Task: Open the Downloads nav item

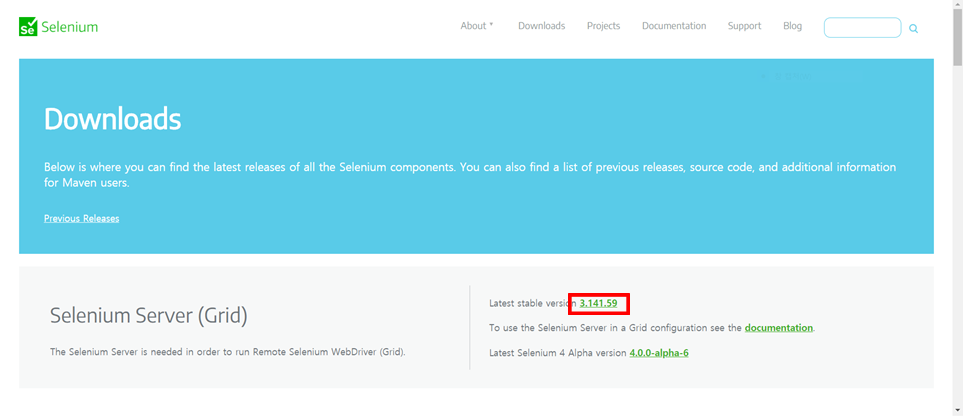Action: pos(542,26)
